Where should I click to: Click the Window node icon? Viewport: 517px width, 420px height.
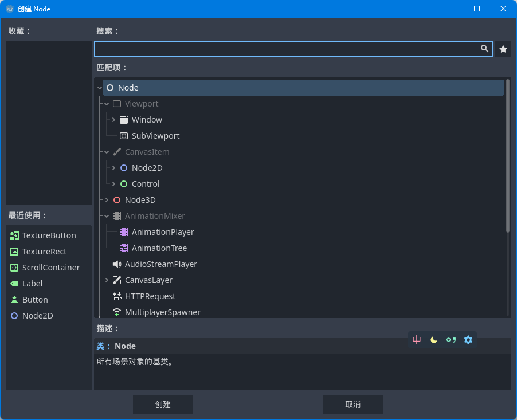click(124, 120)
